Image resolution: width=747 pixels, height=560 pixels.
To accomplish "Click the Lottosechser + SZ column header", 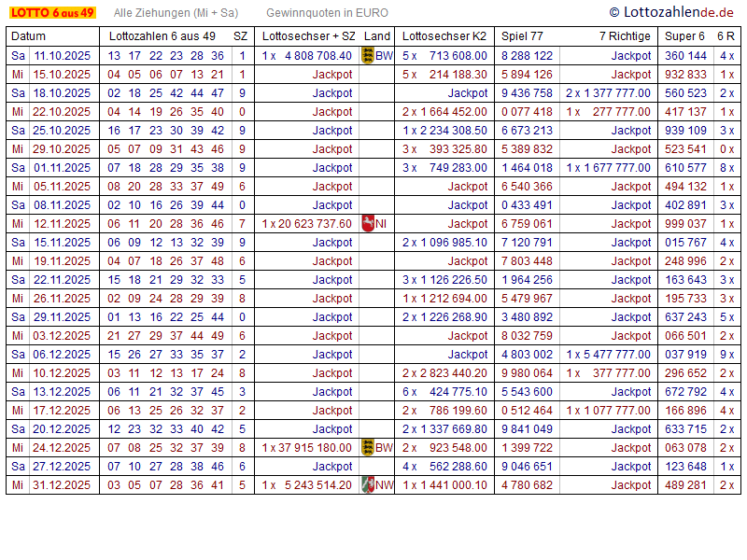I will click(x=308, y=35).
